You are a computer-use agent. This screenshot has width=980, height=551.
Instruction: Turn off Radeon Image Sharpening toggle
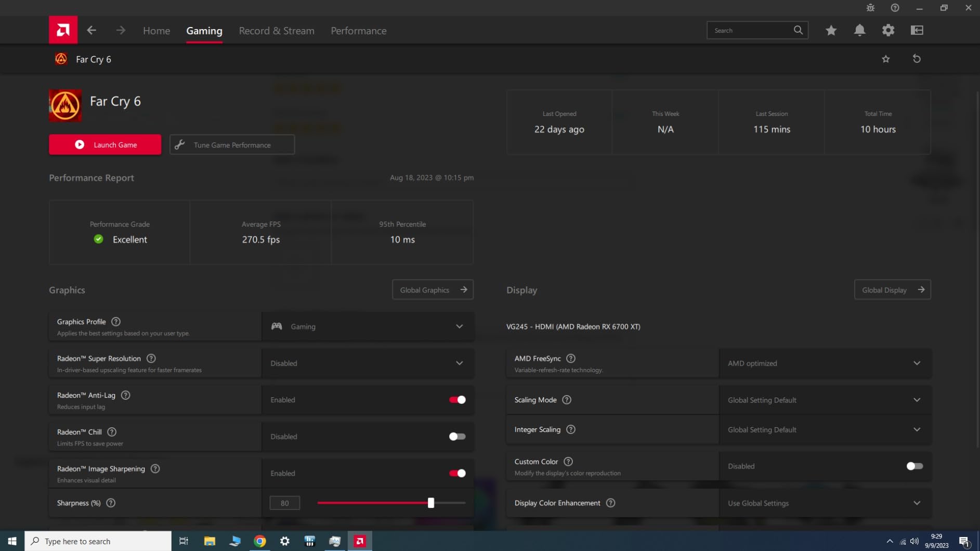coord(457,473)
